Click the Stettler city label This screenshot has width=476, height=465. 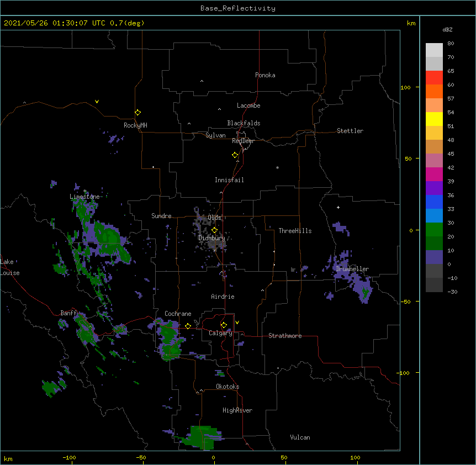click(350, 131)
